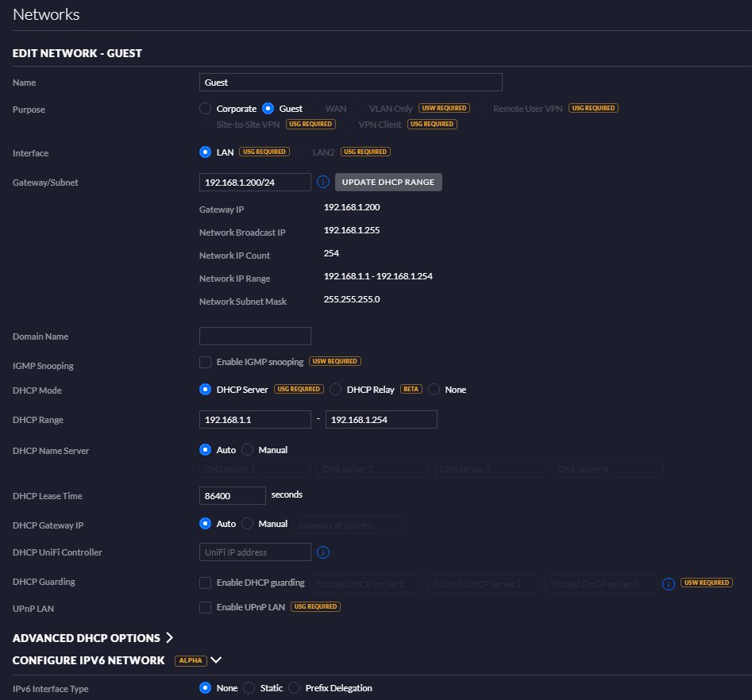Screen dimensions: 752x700
Task: Select DHCP Relay mode
Action: pos(336,390)
